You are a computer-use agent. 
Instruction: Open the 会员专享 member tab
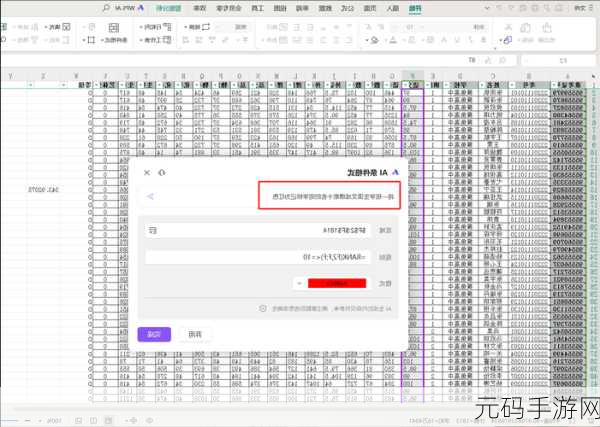228,8
